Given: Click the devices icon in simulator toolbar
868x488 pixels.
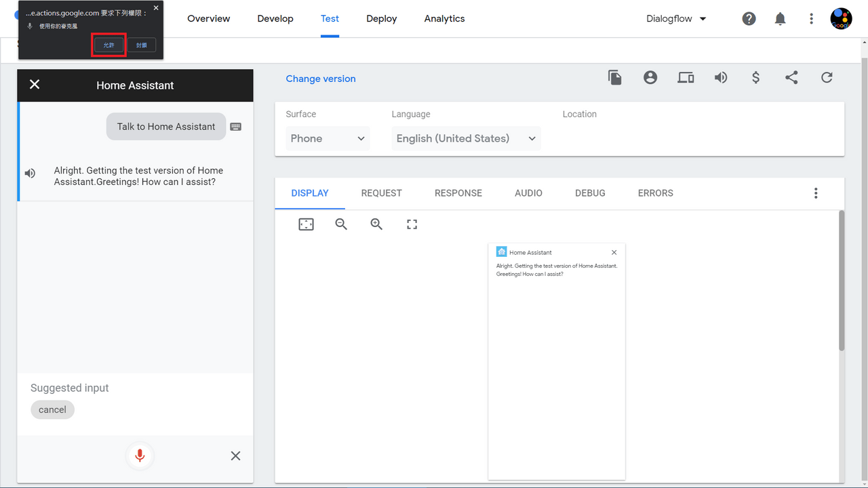Looking at the screenshot, I should (x=686, y=78).
